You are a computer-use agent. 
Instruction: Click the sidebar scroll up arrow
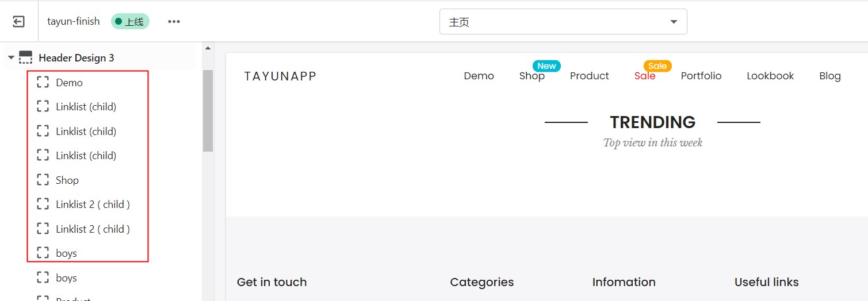[208, 48]
